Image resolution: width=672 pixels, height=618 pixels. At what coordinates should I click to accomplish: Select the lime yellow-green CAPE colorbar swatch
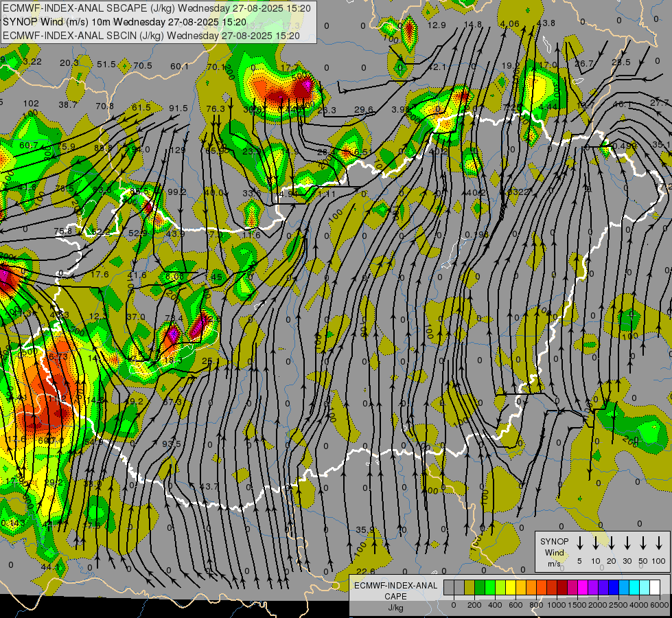pyautogui.click(x=500, y=588)
